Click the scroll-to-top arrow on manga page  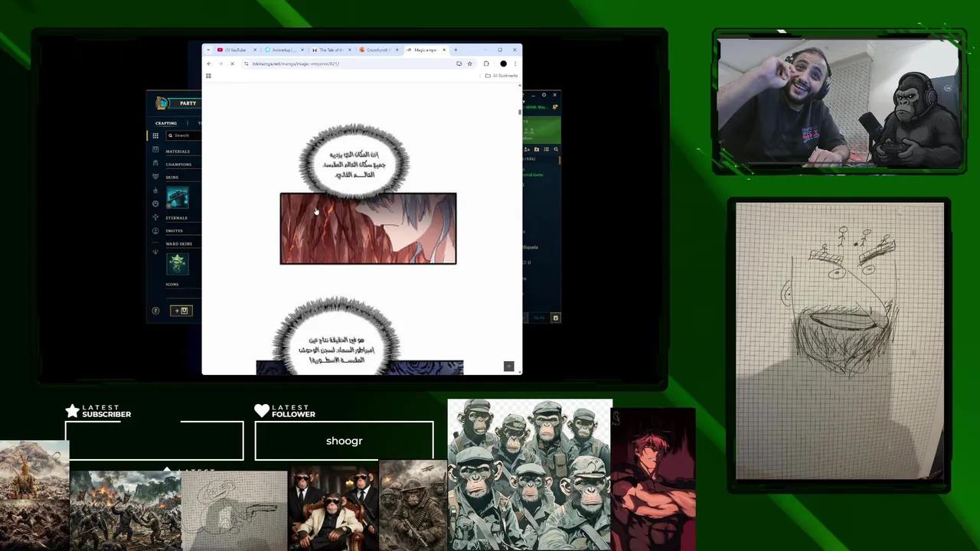(508, 367)
